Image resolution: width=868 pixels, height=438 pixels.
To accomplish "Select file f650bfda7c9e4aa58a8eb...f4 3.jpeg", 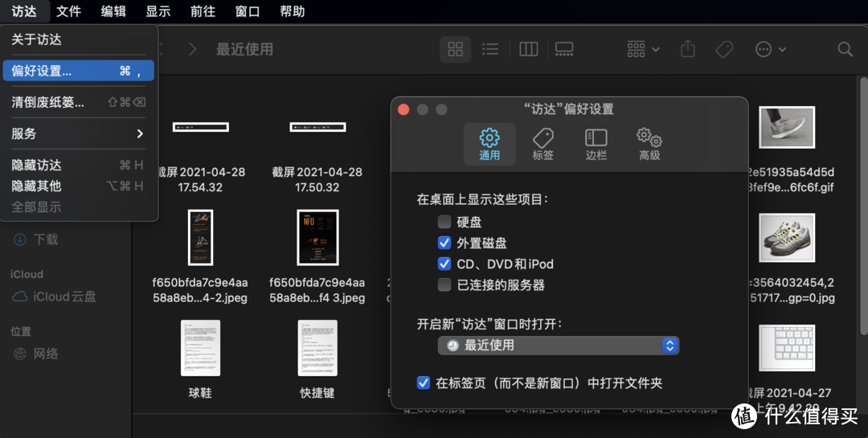I will (317, 238).
